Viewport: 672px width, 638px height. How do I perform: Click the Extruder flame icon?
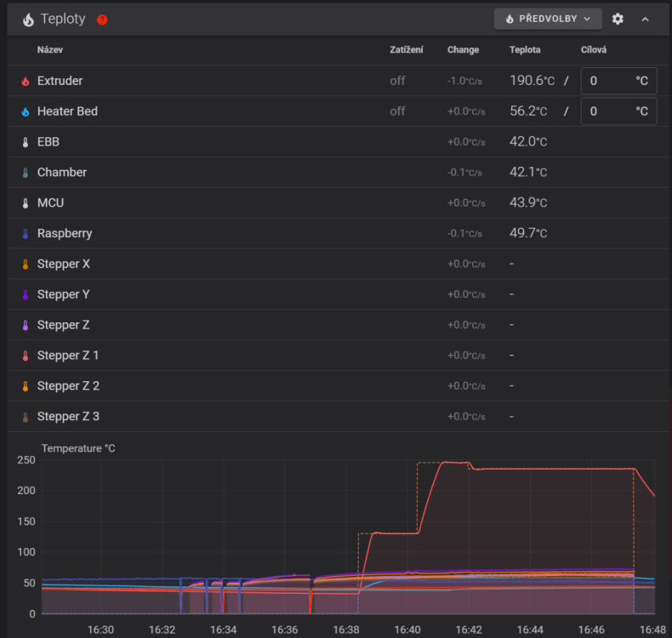pyautogui.click(x=26, y=81)
